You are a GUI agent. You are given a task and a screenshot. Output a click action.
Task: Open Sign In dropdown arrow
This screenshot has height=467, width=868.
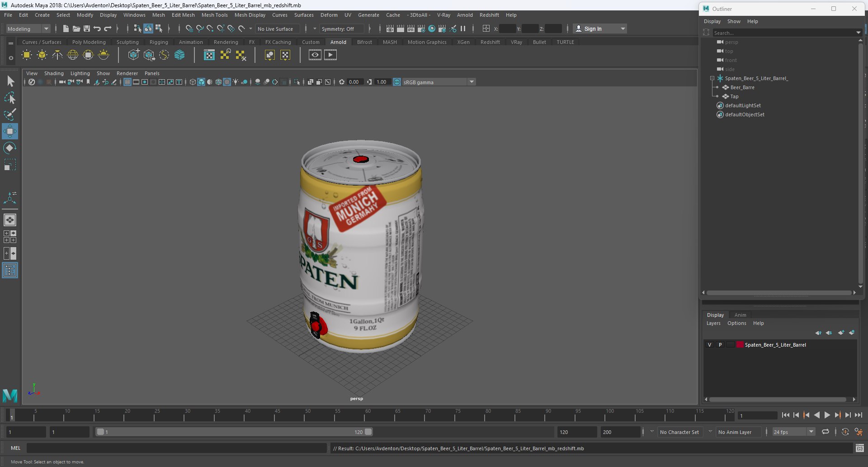[623, 29]
